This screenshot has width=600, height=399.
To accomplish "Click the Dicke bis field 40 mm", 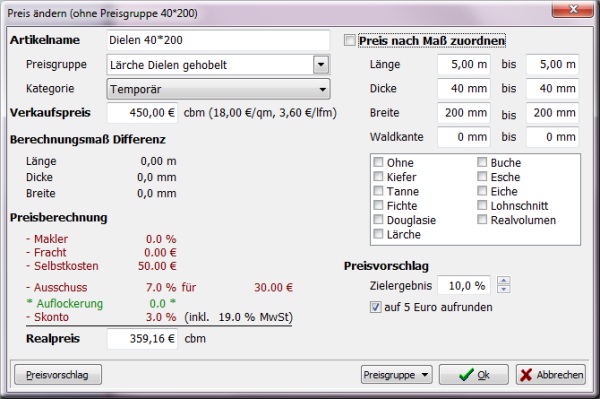I will [x=553, y=88].
